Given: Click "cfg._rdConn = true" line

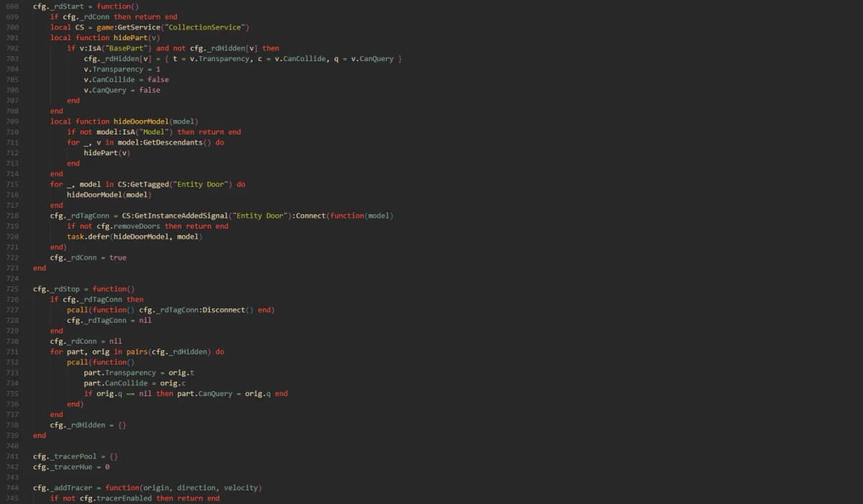Looking at the screenshot, I should point(88,257).
